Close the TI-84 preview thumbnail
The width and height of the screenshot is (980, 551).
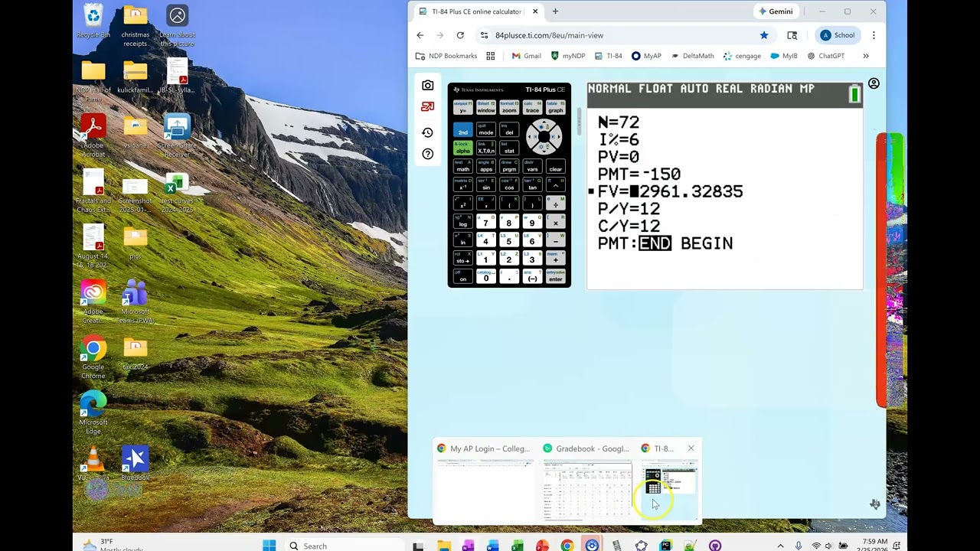691,448
